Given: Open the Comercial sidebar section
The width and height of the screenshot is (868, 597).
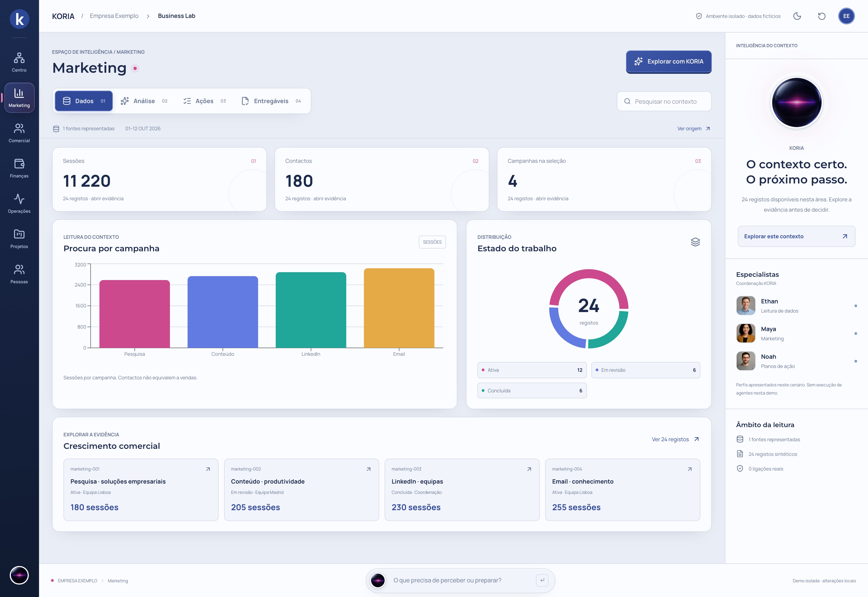Looking at the screenshot, I should (x=19, y=133).
